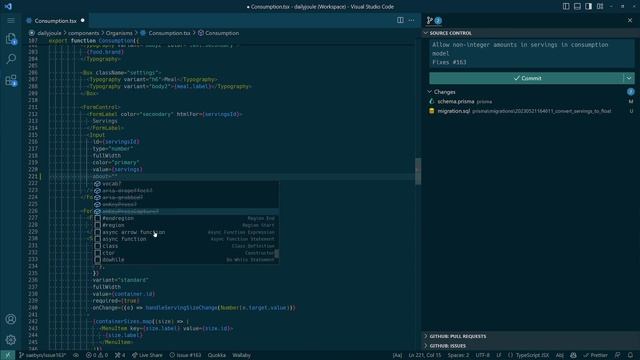Select the Consumption.tsx editor tab
The width and height of the screenshot is (640, 360).
coord(55,20)
